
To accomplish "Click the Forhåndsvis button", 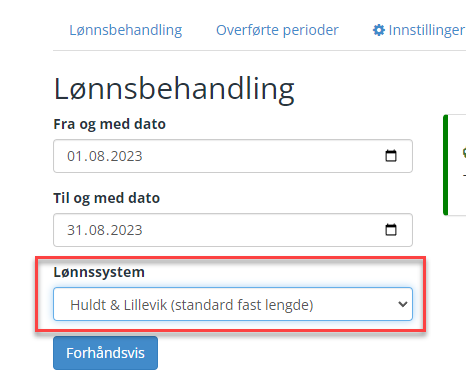I will pyautogui.click(x=105, y=353).
